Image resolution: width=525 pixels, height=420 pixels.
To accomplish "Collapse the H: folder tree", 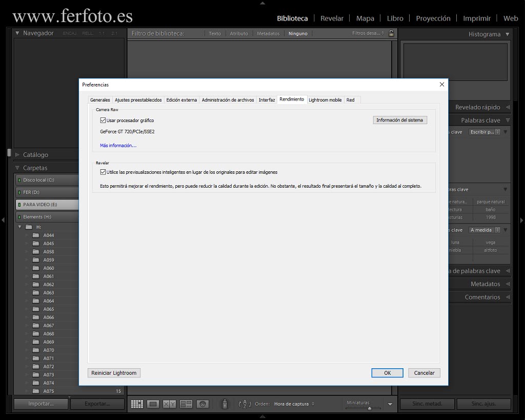I will pyautogui.click(x=20, y=227).
